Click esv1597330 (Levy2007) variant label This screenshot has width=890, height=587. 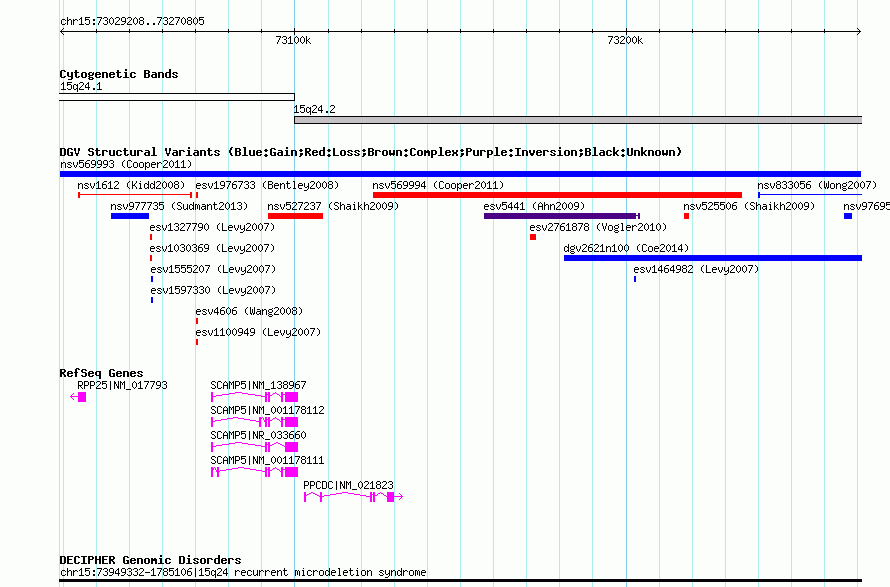coord(213,290)
